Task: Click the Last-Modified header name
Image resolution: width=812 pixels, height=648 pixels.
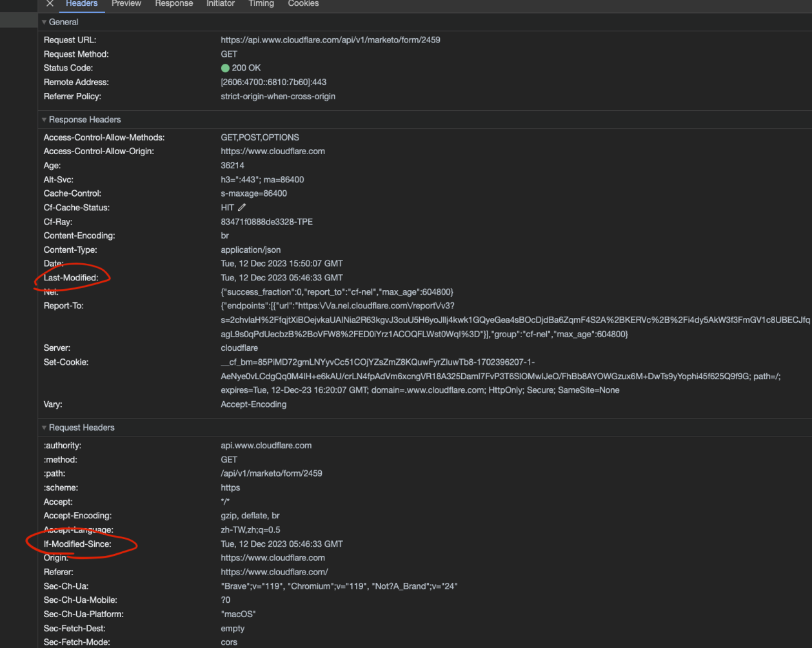Action: tap(71, 278)
